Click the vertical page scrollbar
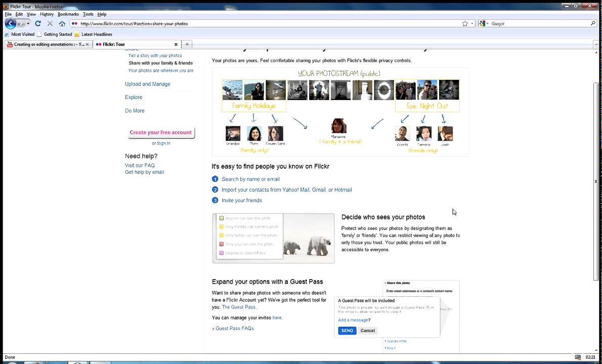Image resolution: width=602 pixels, height=364 pixels. (596, 180)
